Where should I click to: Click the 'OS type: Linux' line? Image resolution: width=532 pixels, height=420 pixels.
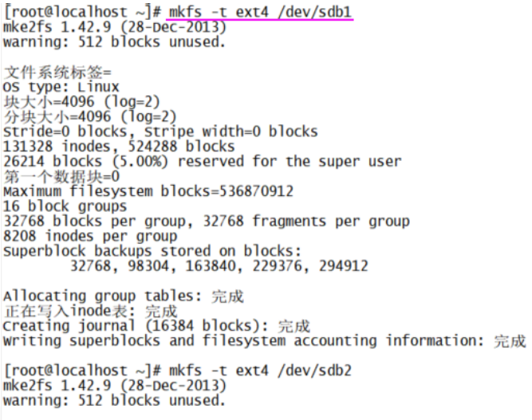[x=61, y=87]
